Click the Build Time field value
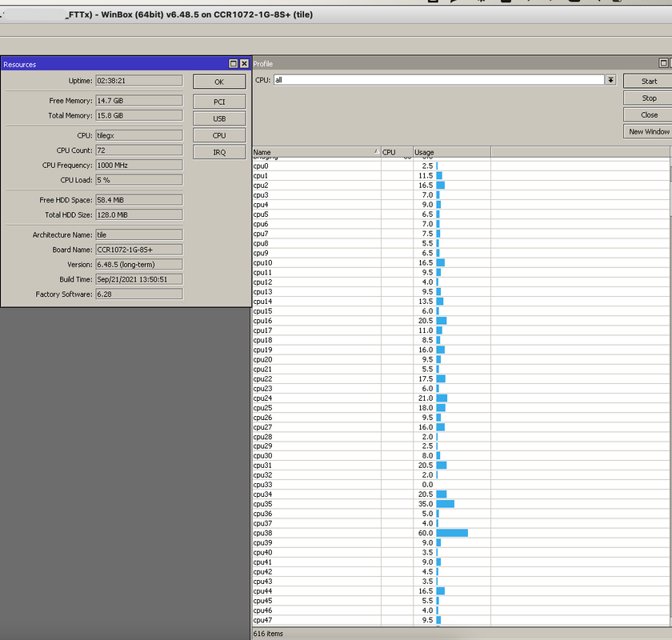The width and height of the screenshot is (672, 640). pyautogui.click(x=139, y=279)
